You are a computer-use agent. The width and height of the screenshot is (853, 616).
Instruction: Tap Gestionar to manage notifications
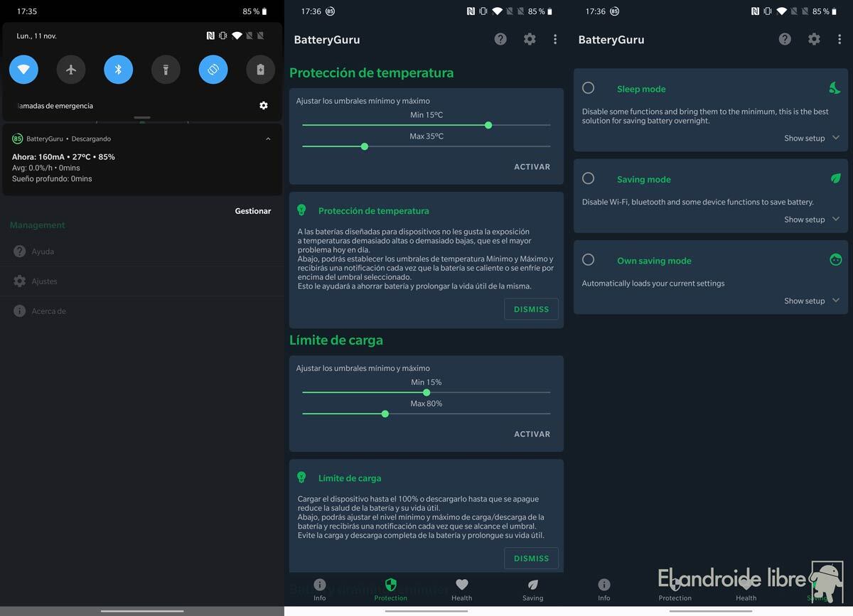pos(253,211)
